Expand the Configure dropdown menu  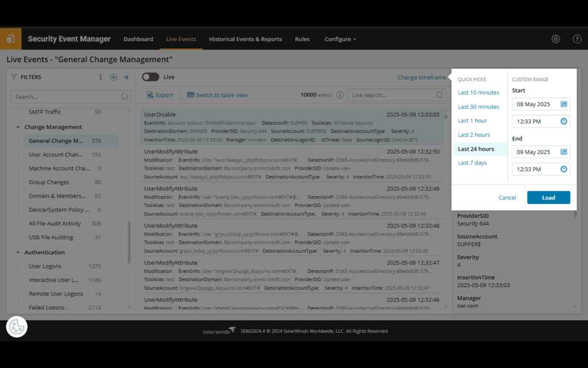(x=340, y=39)
